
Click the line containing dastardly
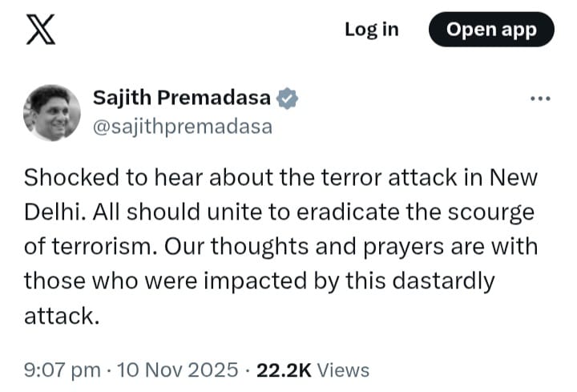tap(259, 281)
